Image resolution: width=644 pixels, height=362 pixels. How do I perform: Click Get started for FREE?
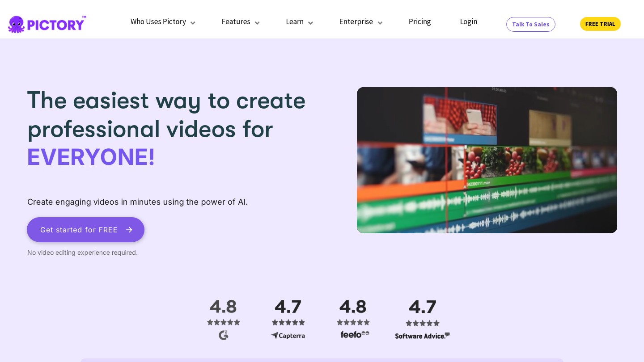[x=79, y=230]
